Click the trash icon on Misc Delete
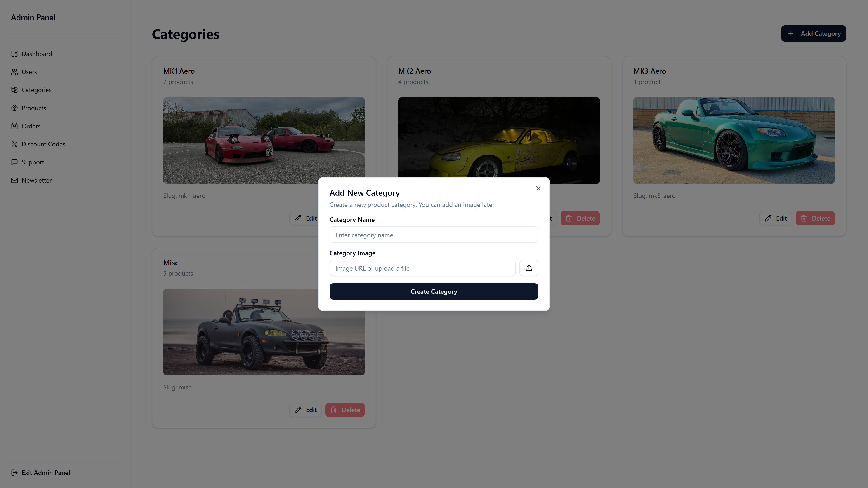 (334, 410)
